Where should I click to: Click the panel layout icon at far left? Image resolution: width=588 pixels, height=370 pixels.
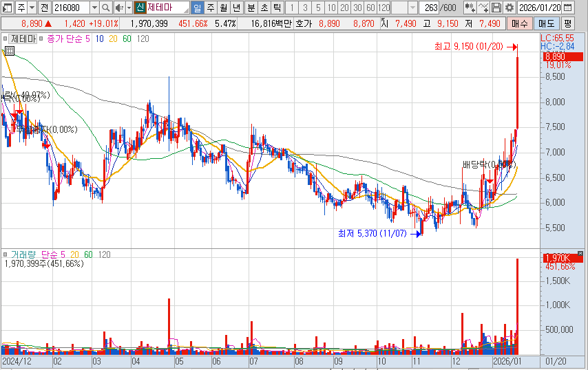(7, 7)
